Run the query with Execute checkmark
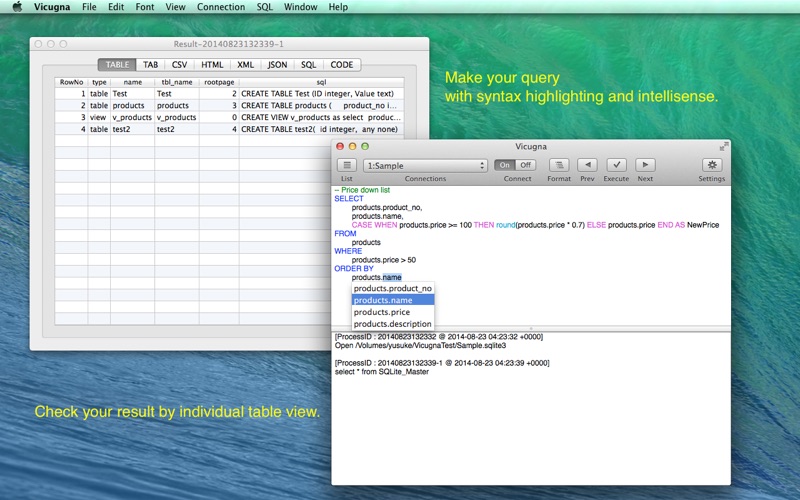Screen dimensions: 800x500 pyautogui.click(x=616, y=165)
